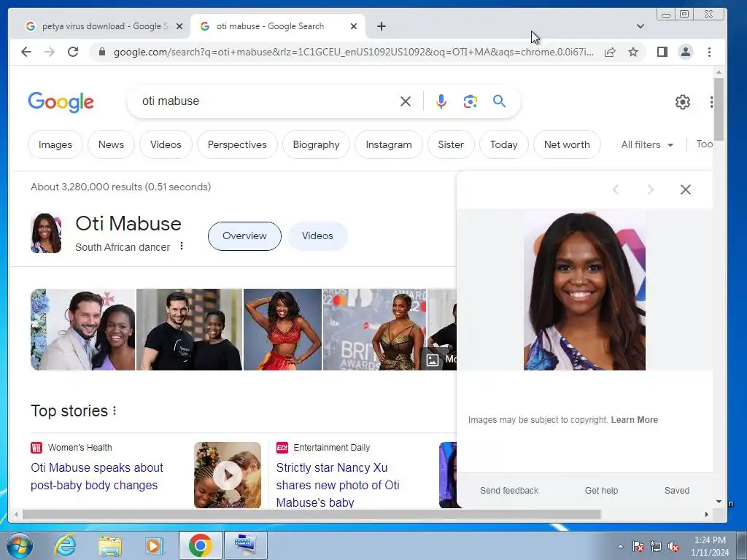Open Saved in preview panel
The image size is (747, 560).
click(x=676, y=491)
